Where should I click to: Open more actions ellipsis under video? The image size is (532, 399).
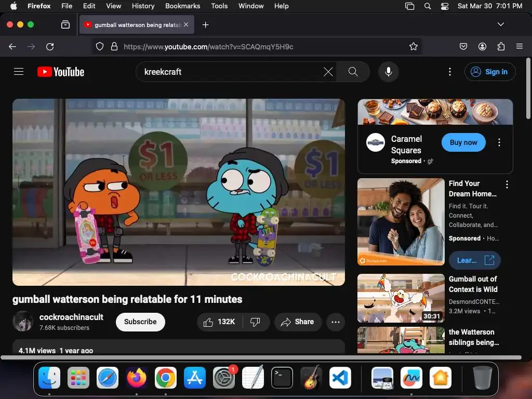click(x=336, y=322)
